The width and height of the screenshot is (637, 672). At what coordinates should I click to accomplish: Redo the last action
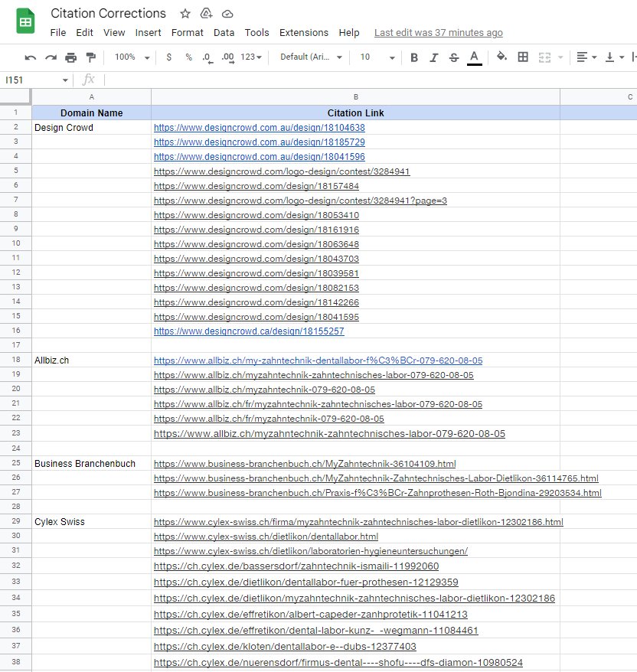pos(51,57)
